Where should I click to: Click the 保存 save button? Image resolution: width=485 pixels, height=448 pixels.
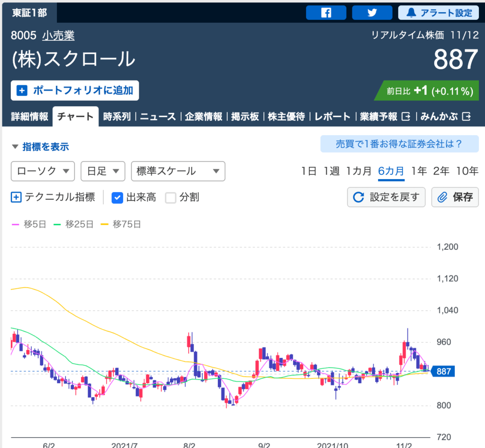[455, 197]
